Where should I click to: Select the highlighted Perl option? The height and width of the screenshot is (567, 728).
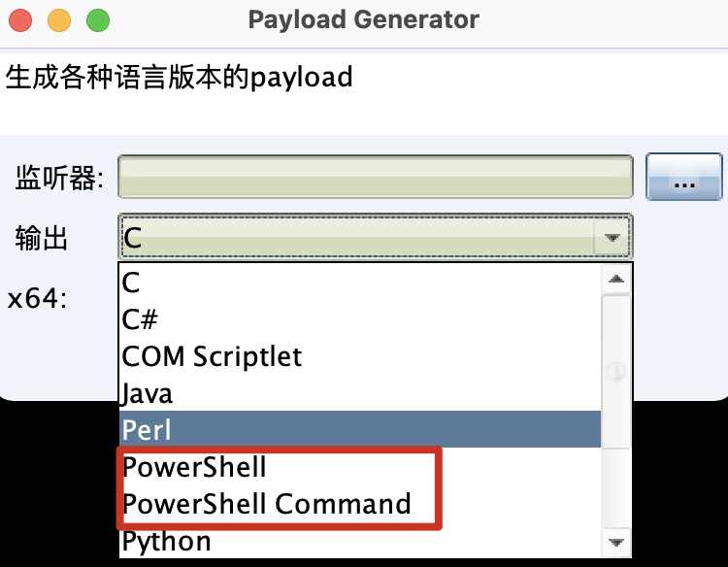tap(360, 429)
